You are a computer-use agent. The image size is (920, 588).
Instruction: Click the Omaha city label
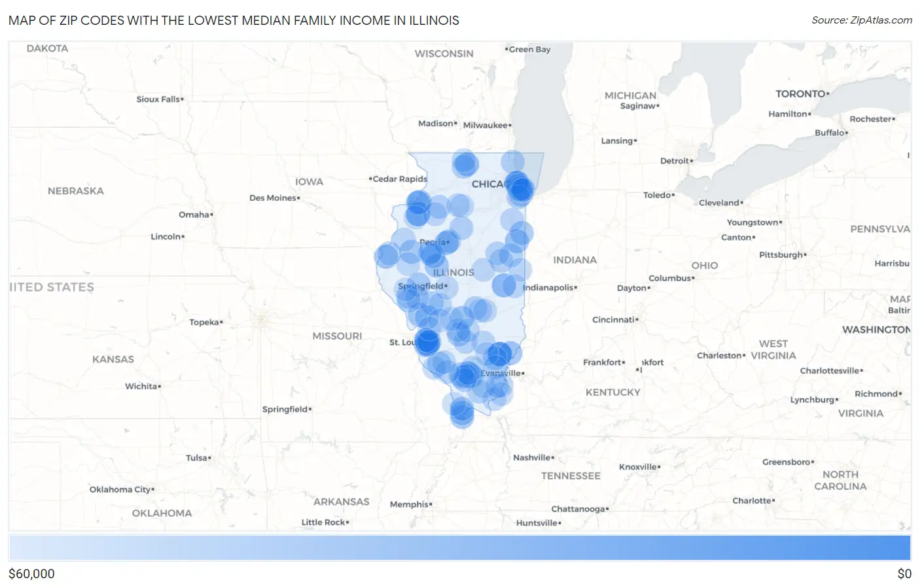tap(196, 215)
